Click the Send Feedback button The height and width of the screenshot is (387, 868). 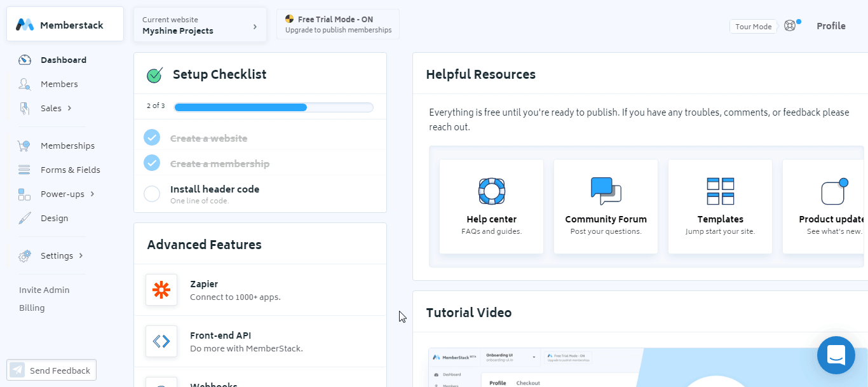[x=51, y=370]
